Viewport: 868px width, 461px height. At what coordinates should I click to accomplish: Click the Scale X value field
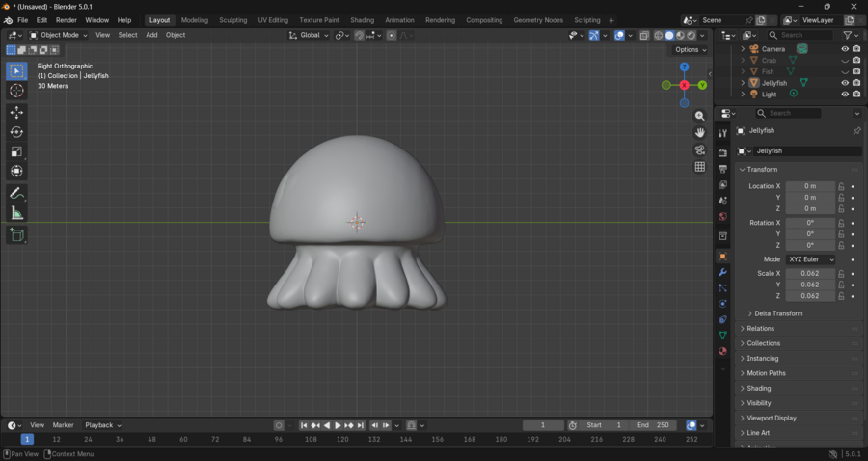(x=810, y=274)
